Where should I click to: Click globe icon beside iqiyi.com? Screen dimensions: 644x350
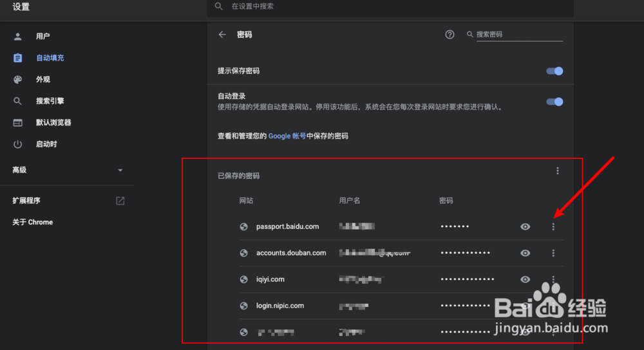click(x=243, y=279)
